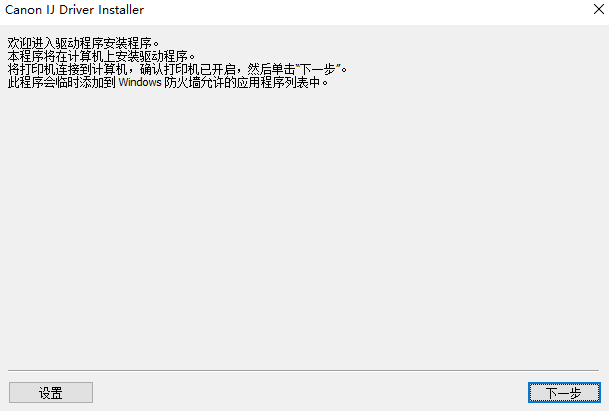
Task: Click the phrase 然后单击 in the third line
Action: coord(271,69)
